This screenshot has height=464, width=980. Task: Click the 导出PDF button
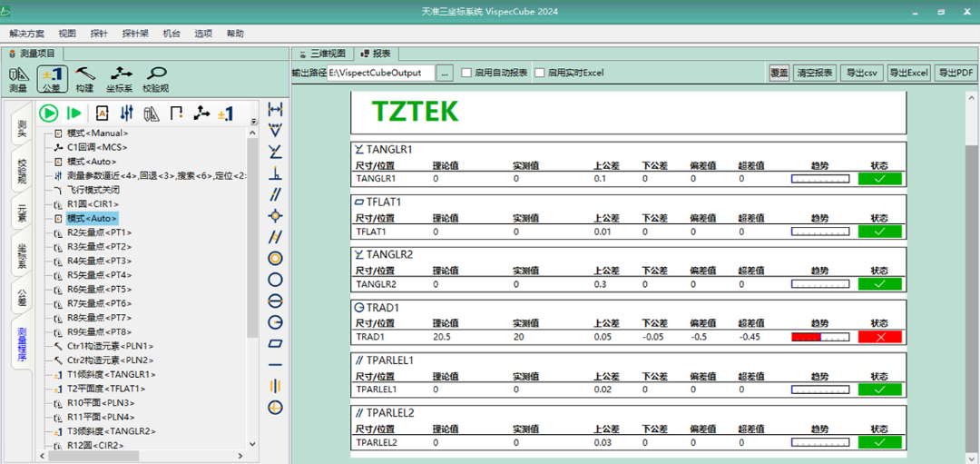click(955, 73)
